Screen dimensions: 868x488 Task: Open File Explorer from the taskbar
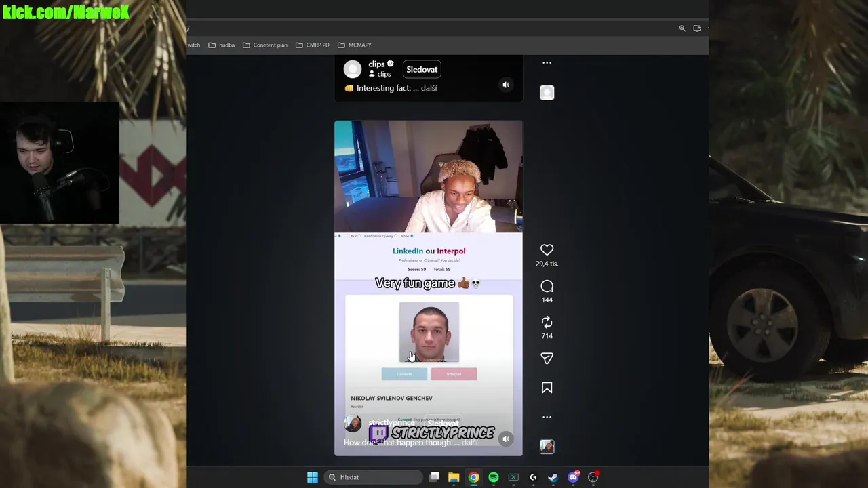[454, 477]
